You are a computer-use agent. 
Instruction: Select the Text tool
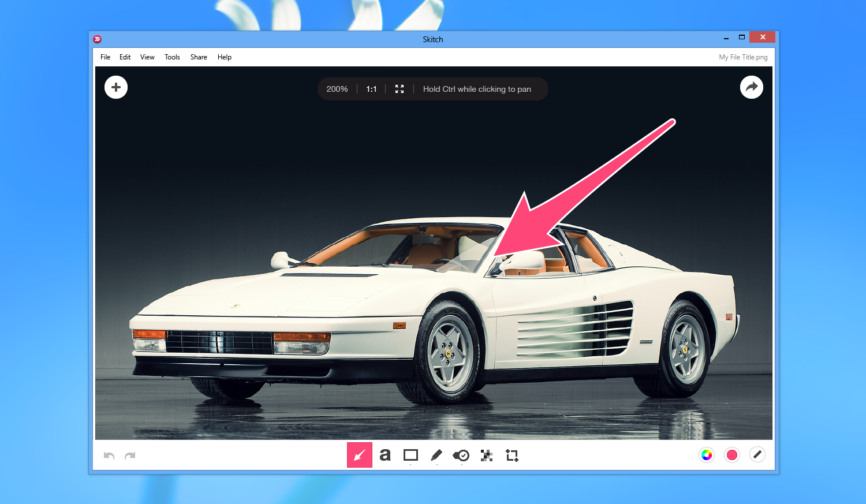click(385, 455)
